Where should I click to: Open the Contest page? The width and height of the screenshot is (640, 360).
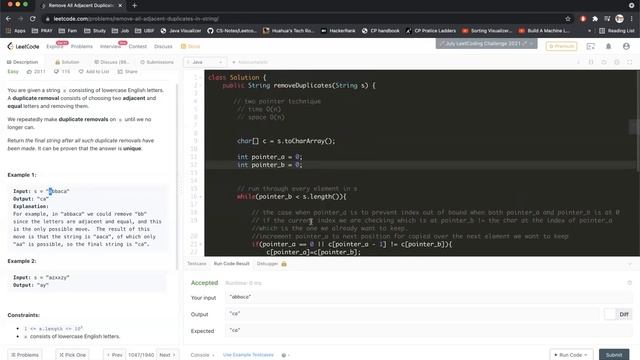coord(138,46)
